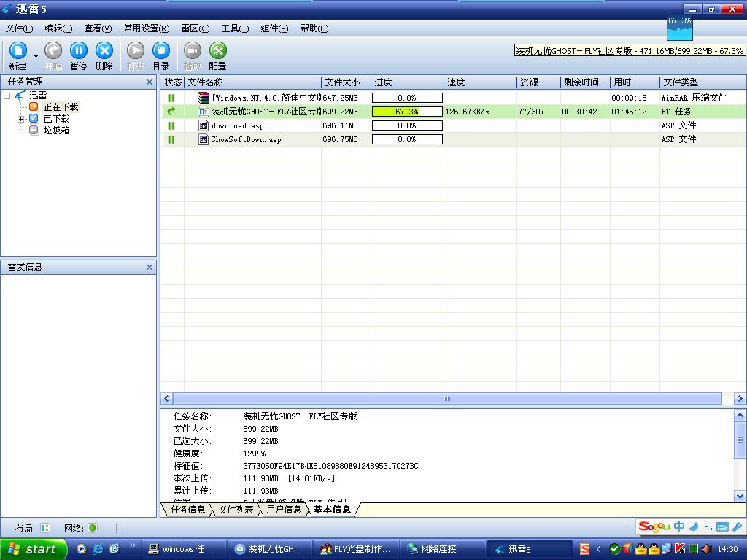Screen dimensions: 747x560
Task: Click the 0.0% progress bar of Windows.NT.4.0
Action: pyautogui.click(x=407, y=98)
